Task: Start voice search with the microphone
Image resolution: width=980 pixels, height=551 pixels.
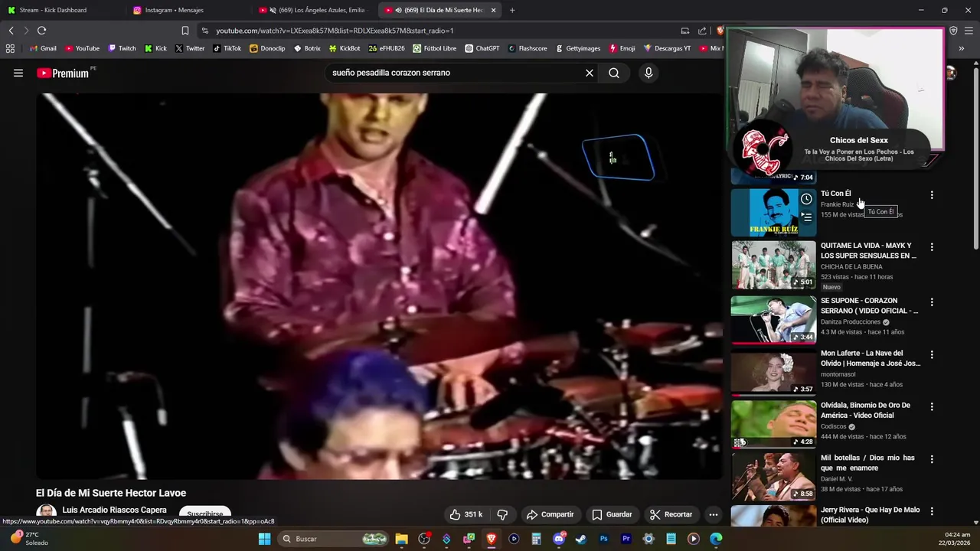Action: click(648, 73)
